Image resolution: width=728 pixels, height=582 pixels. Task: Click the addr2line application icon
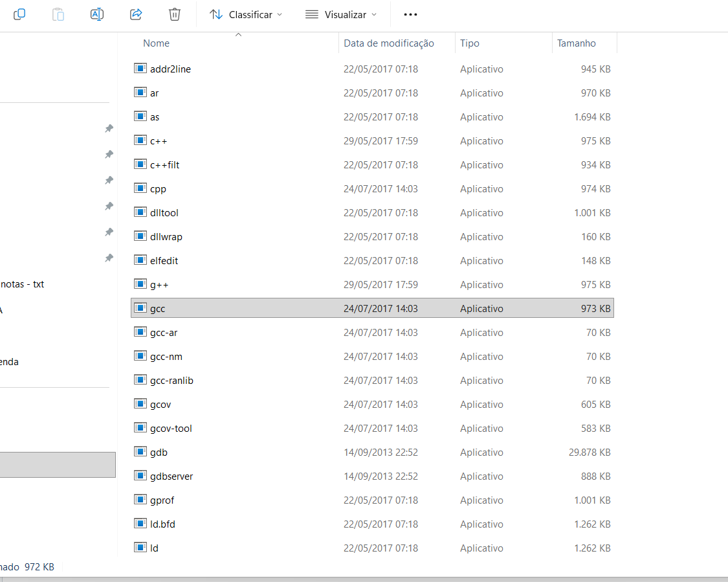(140, 68)
